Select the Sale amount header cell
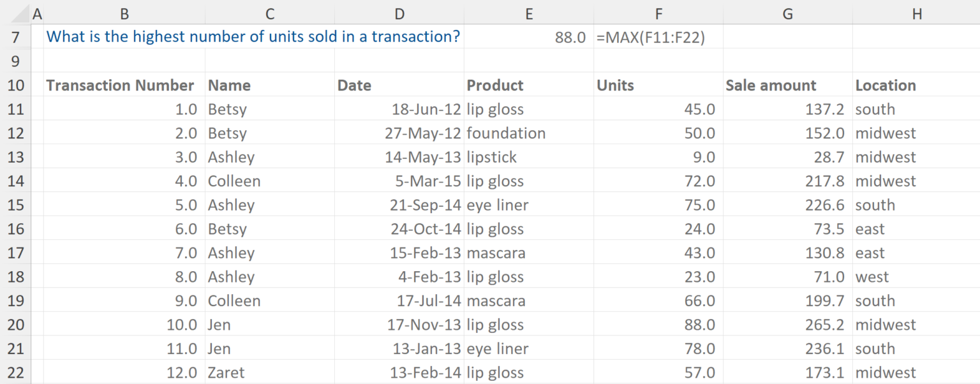980x384 pixels. (787, 85)
